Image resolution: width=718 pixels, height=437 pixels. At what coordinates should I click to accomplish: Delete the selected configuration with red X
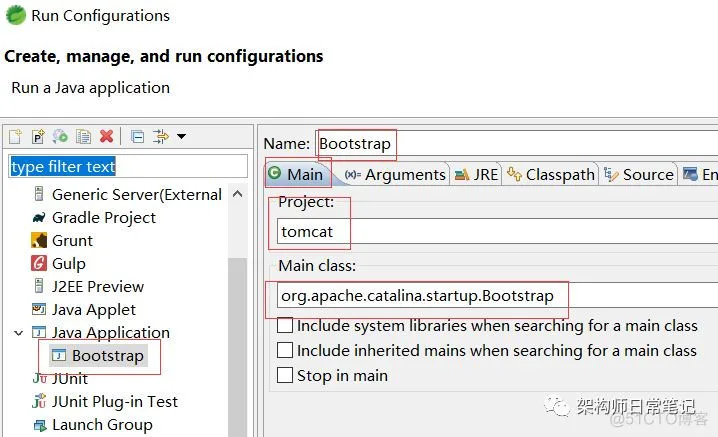click(x=106, y=136)
